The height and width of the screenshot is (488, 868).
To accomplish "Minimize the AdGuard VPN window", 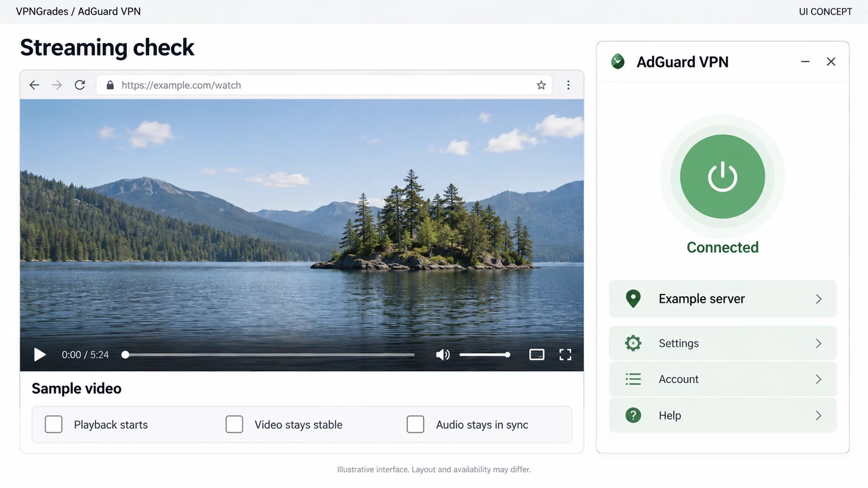I will point(805,62).
